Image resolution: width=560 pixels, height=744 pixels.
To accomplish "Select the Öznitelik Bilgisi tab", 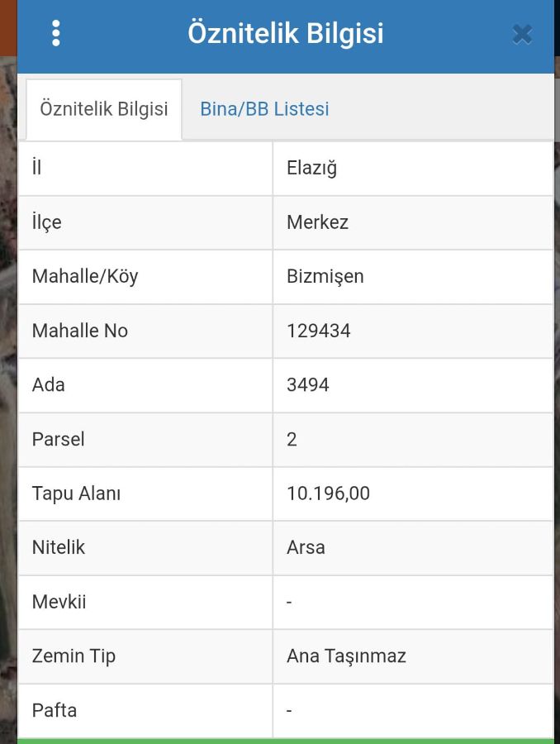I will [104, 109].
